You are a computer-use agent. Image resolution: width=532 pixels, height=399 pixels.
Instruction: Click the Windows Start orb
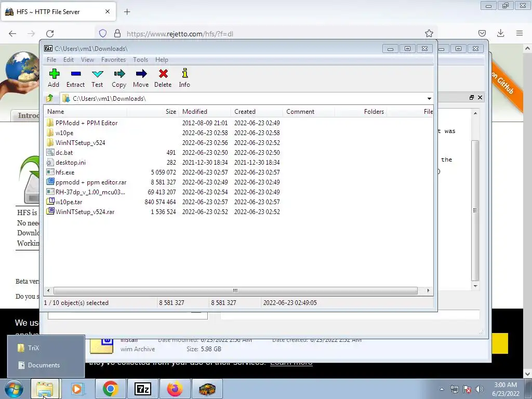(14, 389)
